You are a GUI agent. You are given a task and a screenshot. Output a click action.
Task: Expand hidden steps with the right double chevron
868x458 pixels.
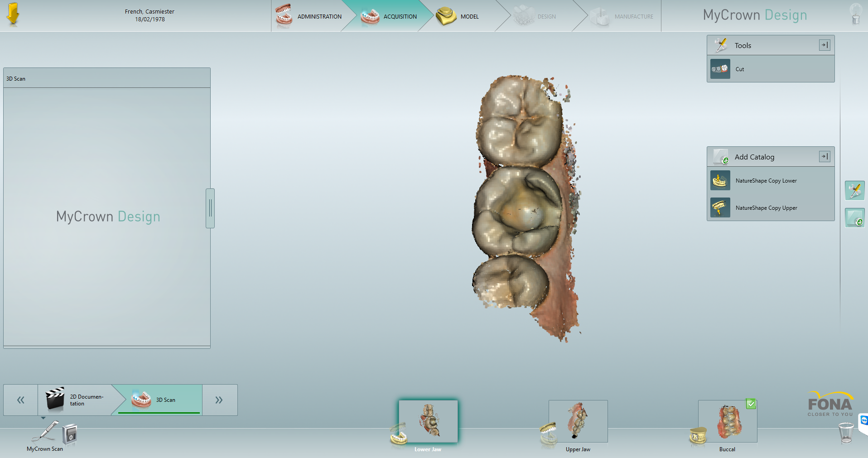click(x=219, y=400)
